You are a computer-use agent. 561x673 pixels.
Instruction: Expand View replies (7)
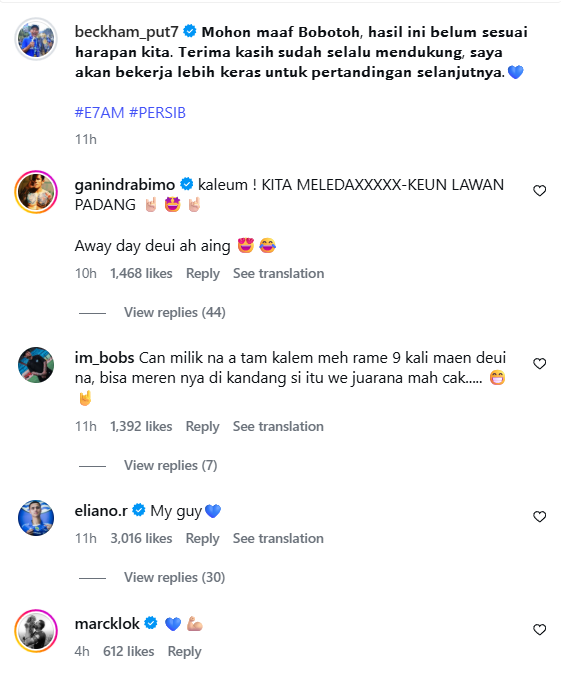click(170, 465)
